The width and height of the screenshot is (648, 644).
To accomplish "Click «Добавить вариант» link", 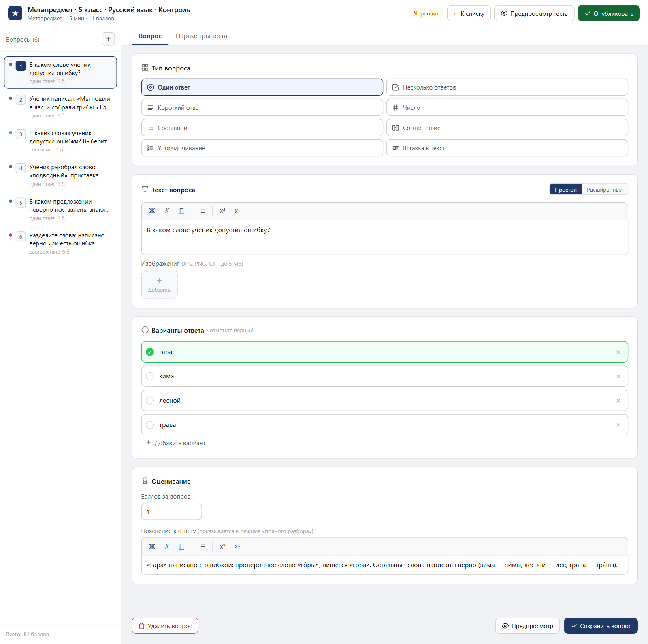I will [176, 443].
